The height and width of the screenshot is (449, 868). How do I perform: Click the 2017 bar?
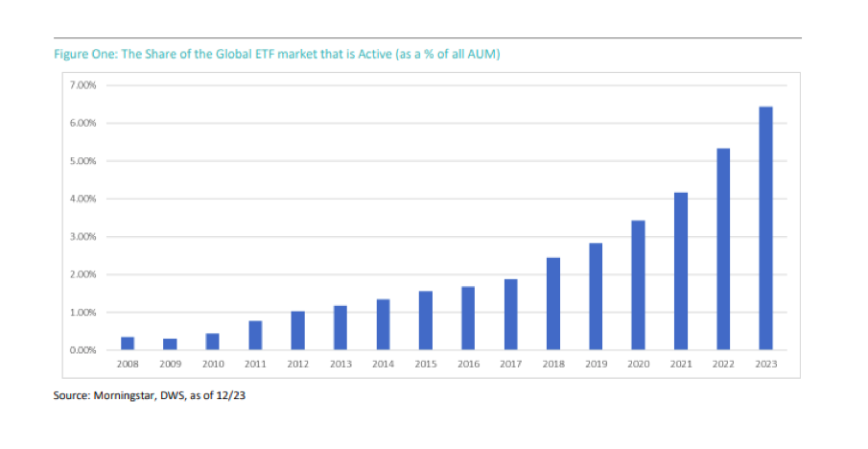point(510,315)
